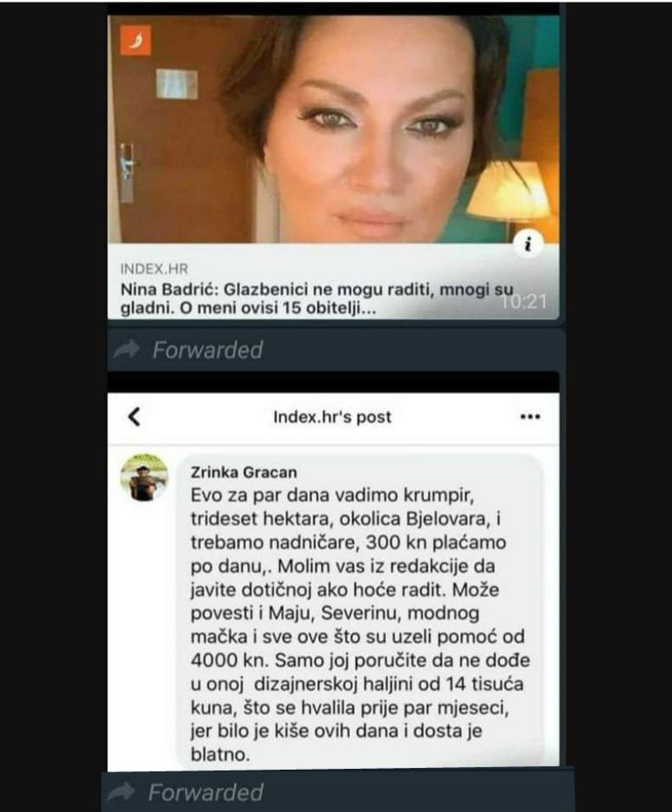Click the black bar above post screenshot
The width and height of the screenshot is (672, 812).
[333, 382]
